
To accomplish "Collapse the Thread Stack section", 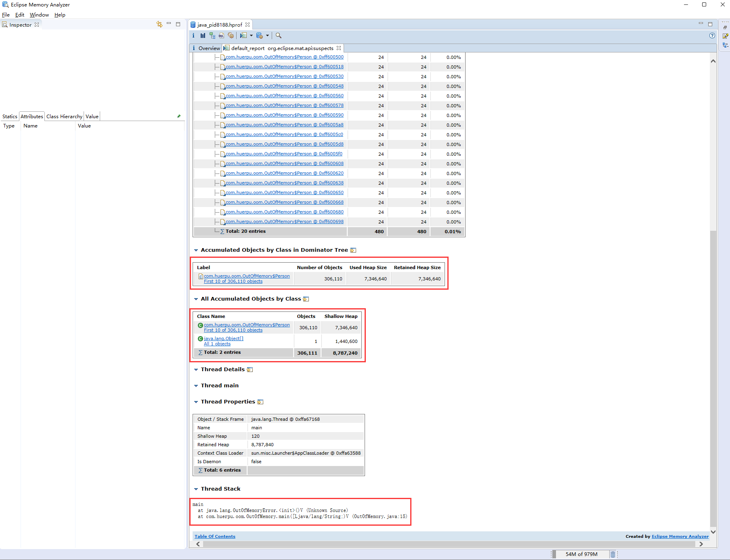I will click(196, 489).
